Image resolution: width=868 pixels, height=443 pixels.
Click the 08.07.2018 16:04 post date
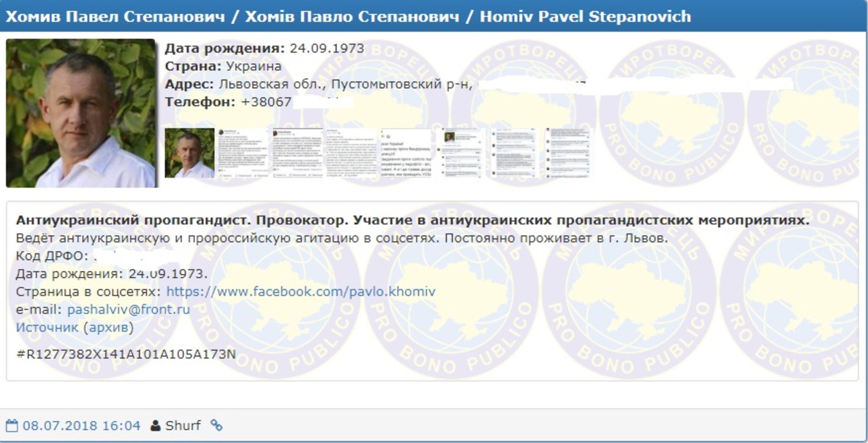[81, 425]
